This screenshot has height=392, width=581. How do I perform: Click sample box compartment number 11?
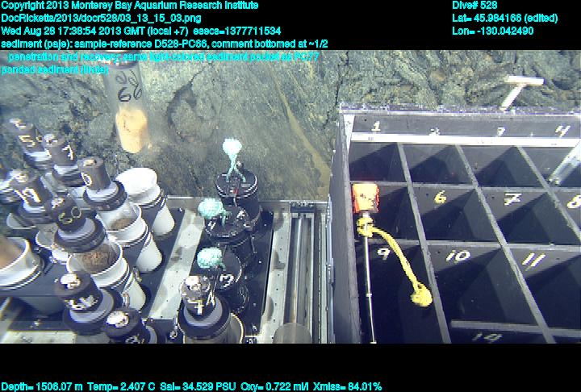coord(533,259)
